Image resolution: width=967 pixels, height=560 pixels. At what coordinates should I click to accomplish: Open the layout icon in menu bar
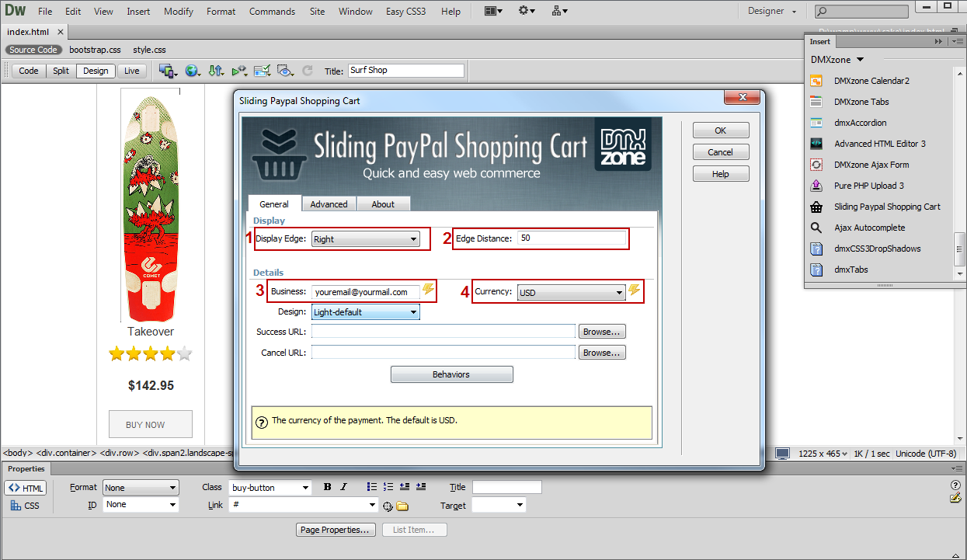pyautogui.click(x=492, y=11)
